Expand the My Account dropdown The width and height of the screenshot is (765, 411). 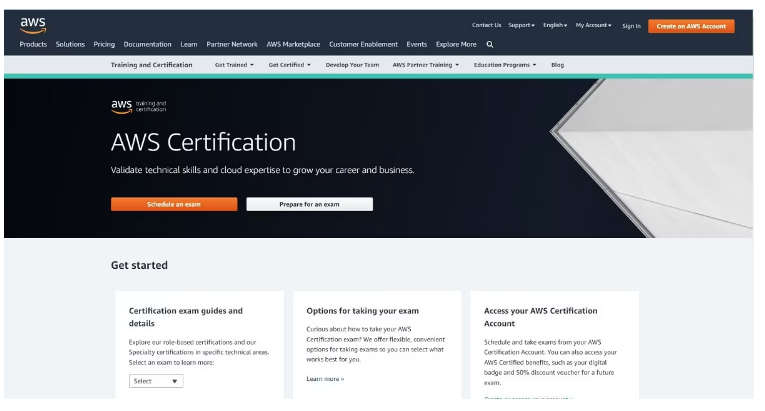pyautogui.click(x=594, y=25)
